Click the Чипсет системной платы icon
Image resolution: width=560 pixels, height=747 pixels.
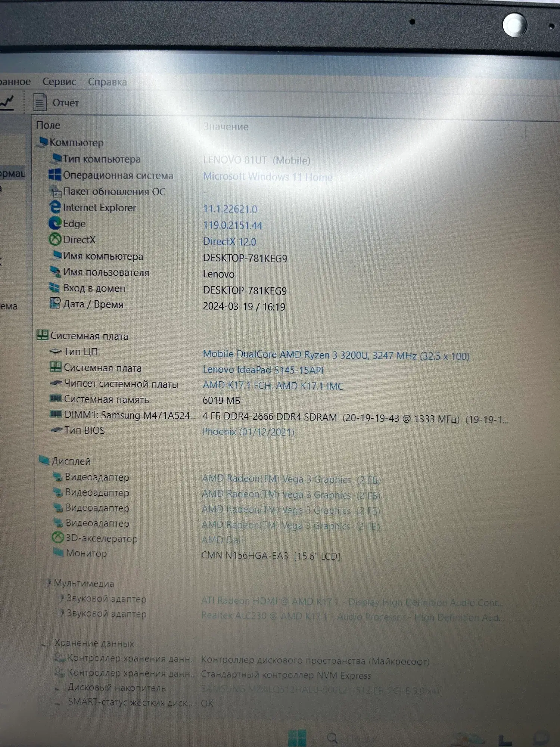click(x=56, y=383)
